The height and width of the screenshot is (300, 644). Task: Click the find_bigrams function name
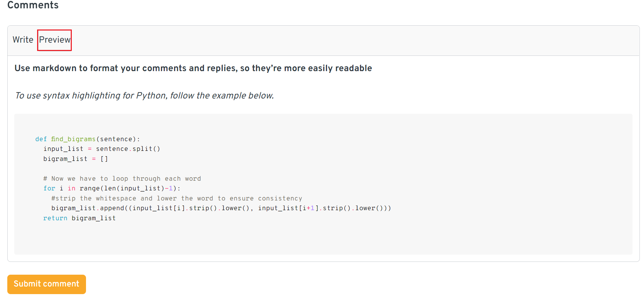(x=73, y=139)
